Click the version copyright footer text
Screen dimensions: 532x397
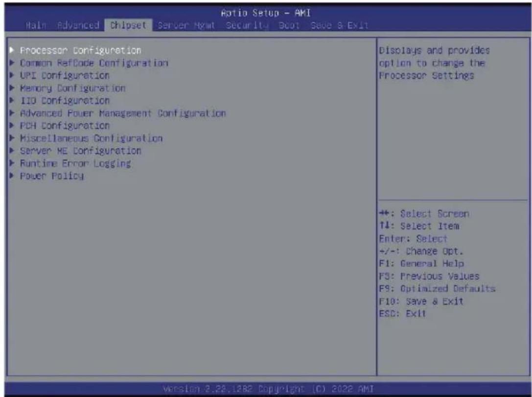click(x=268, y=389)
